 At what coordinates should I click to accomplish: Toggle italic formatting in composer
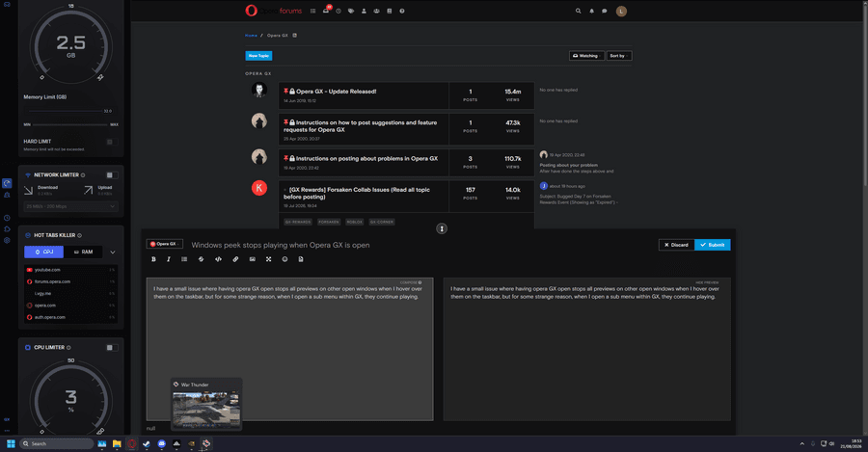(168, 259)
